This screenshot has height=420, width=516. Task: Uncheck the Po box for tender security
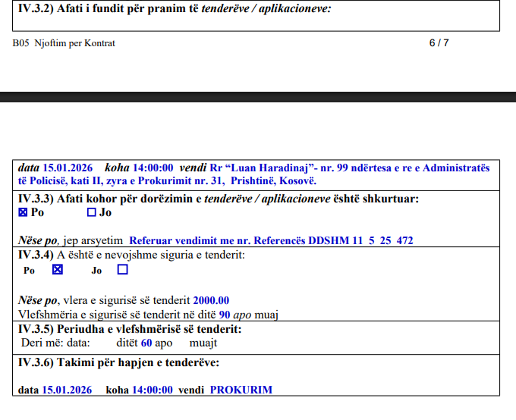point(57,269)
